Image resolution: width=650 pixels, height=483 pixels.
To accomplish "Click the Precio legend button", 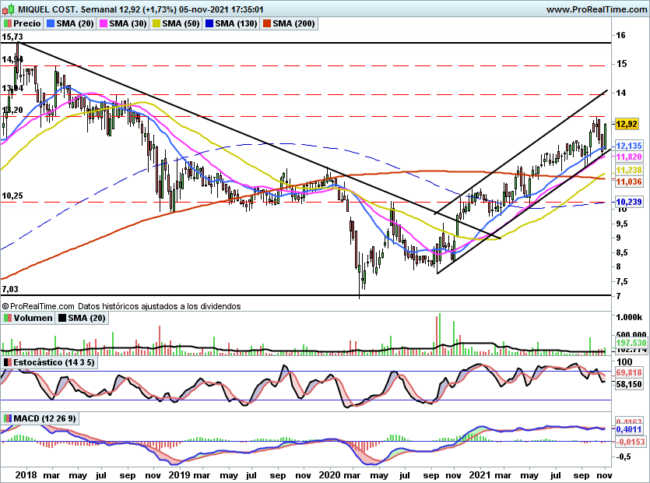I will pos(22,24).
